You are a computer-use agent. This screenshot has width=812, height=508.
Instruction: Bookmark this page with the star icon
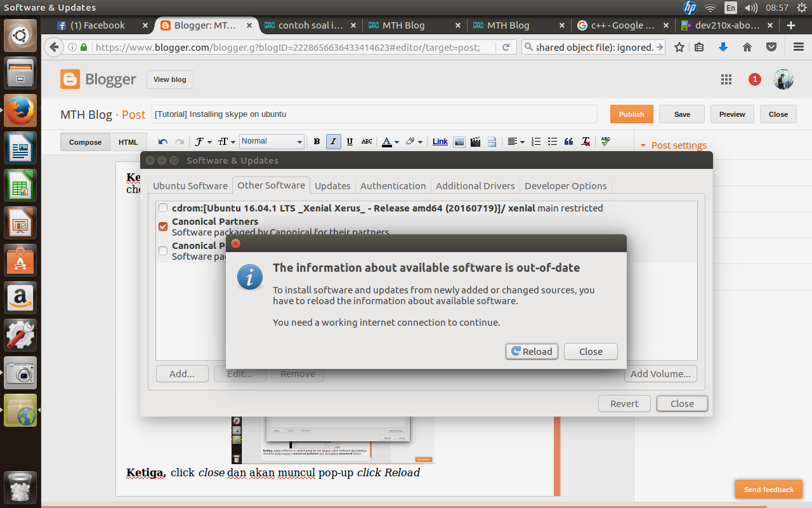(679, 47)
